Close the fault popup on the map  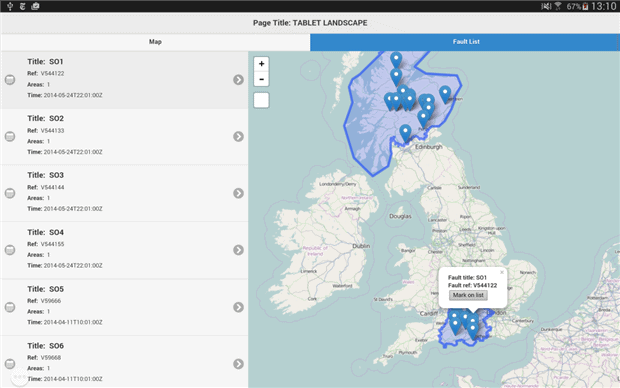click(502, 272)
